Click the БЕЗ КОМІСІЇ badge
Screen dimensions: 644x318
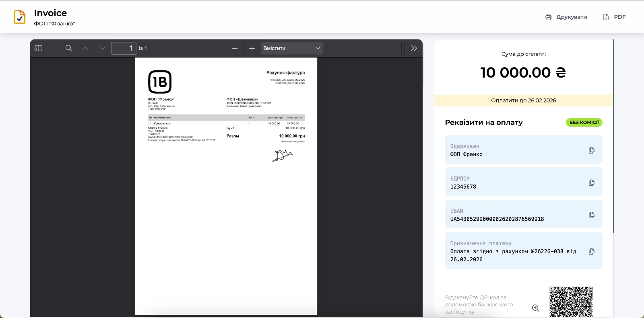pyautogui.click(x=584, y=122)
